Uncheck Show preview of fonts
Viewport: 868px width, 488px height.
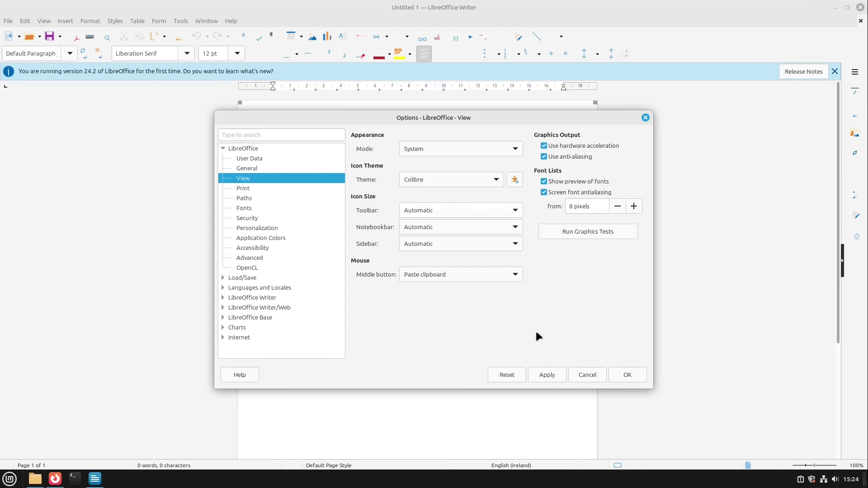click(x=544, y=182)
